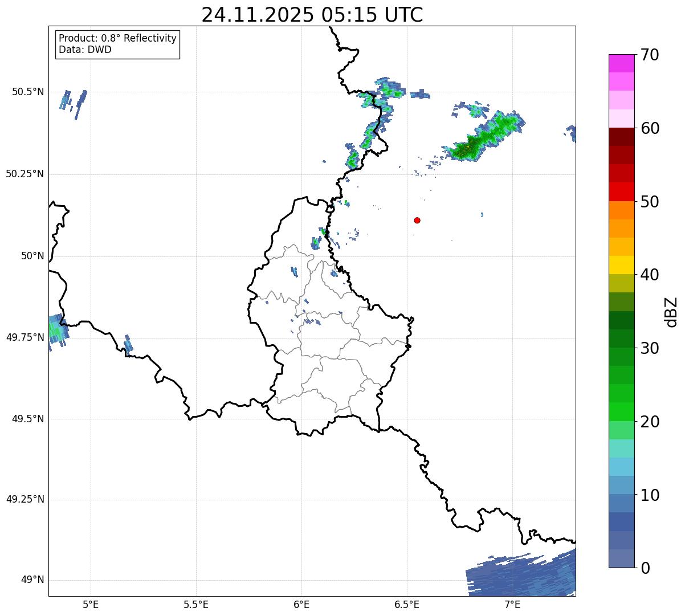685x616 pixels.
Task: Click the 49.5°N latitude label
Action: pyautogui.click(x=28, y=419)
